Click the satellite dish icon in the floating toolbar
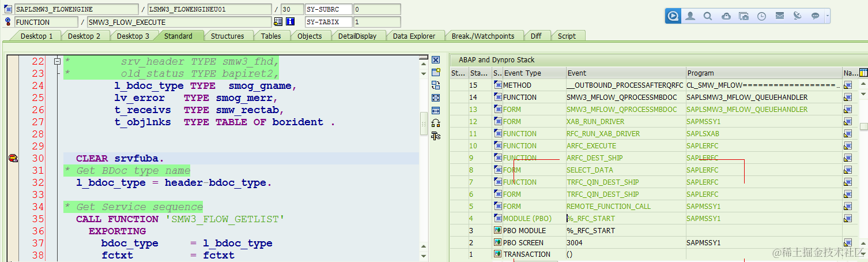Viewport: 868px width, 262px height. pos(798,16)
